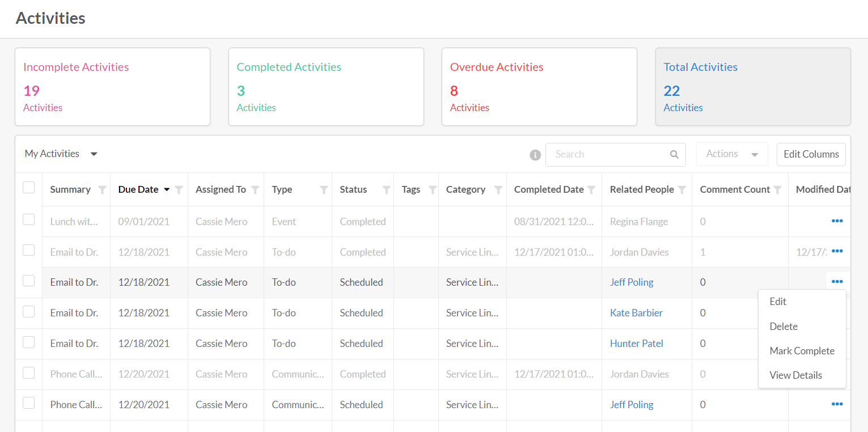Screen dimensions: 868x432
Task: Expand the My Activities view dropdown
Action: [x=61, y=154]
